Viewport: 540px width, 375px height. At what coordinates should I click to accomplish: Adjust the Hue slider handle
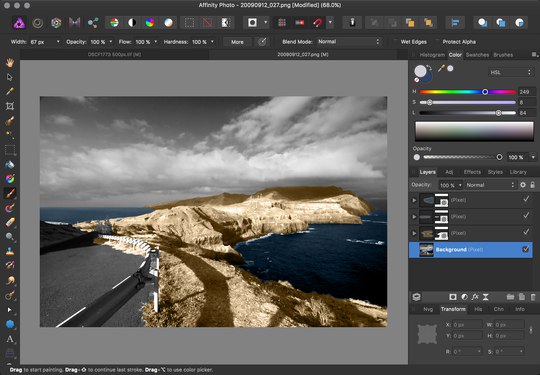[x=485, y=92]
